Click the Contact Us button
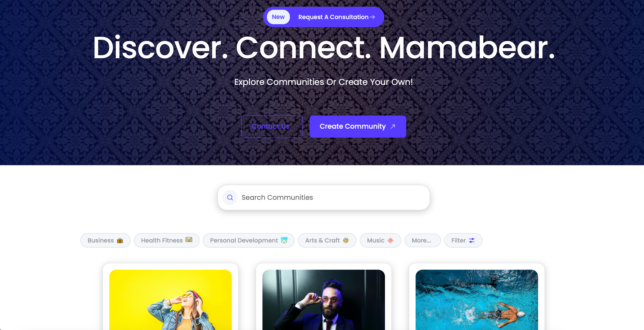The width and height of the screenshot is (644, 330). (272, 126)
